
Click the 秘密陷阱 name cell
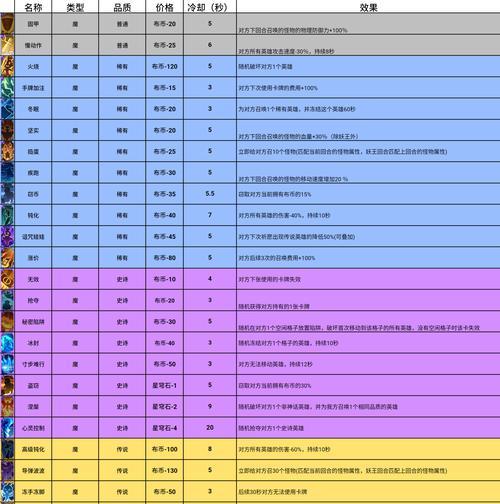[x=33, y=322]
